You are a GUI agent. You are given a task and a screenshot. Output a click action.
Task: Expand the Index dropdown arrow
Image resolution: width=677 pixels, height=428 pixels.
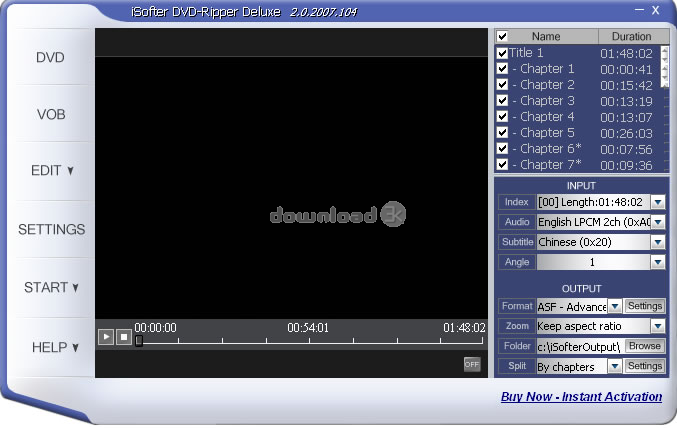[658, 202]
